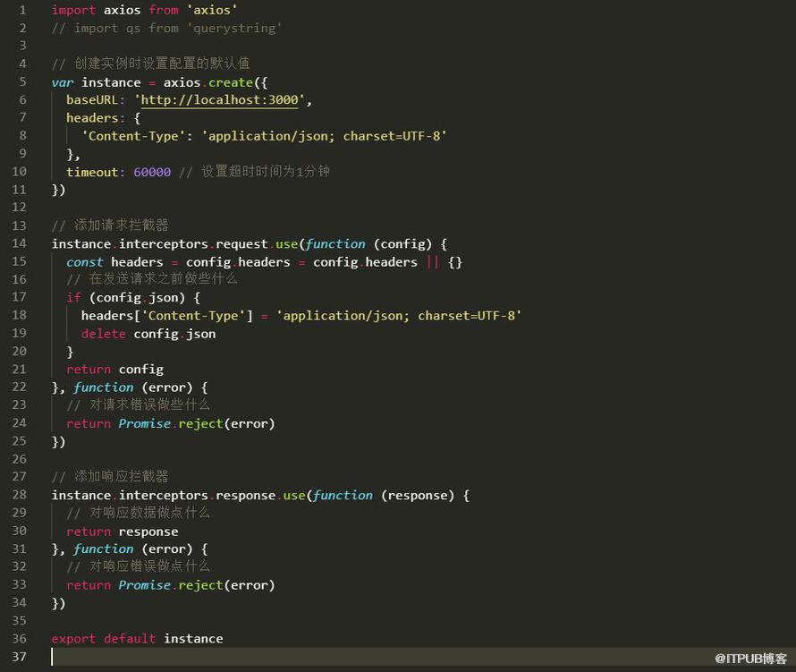The height and width of the screenshot is (672, 796).
Task: Click the if keyword on line 17
Action: [73, 298]
